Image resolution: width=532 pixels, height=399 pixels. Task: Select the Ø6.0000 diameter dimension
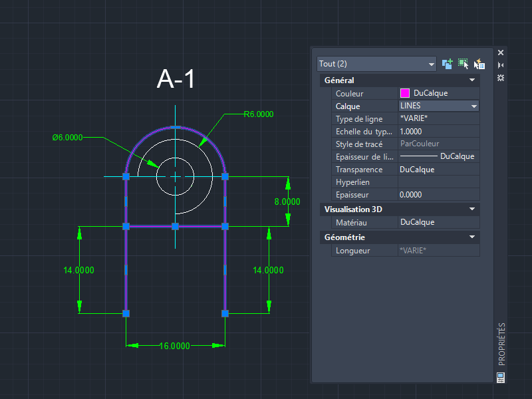tap(68, 138)
